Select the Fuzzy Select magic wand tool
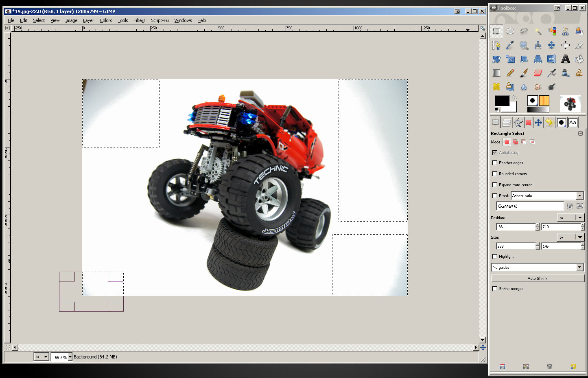 (538, 31)
